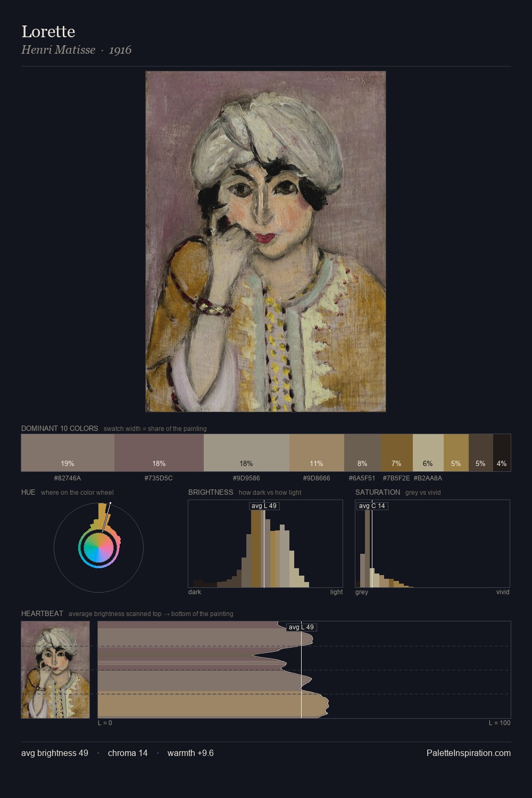The height and width of the screenshot is (798, 532).
Task: Choose the dark brown 5% swatch
Action: [481, 453]
